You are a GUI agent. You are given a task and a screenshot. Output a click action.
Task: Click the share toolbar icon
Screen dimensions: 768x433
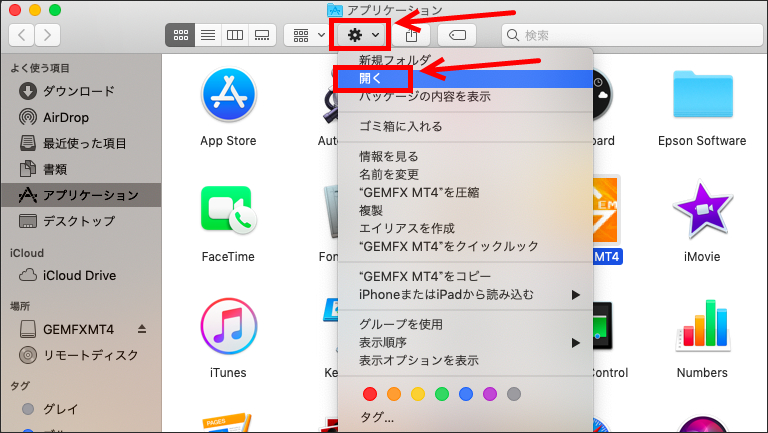click(x=412, y=35)
